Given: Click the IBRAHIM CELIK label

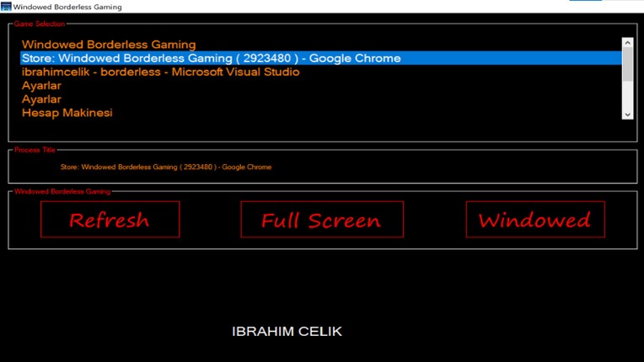Looking at the screenshot, I should (x=287, y=331).
